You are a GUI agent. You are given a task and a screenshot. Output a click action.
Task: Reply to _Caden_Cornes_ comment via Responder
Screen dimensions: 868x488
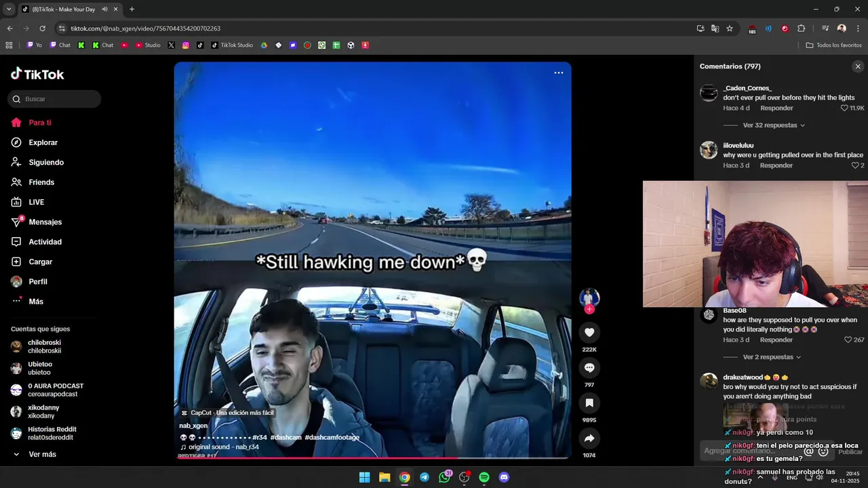pyautogui.click(x=776, y=108)
